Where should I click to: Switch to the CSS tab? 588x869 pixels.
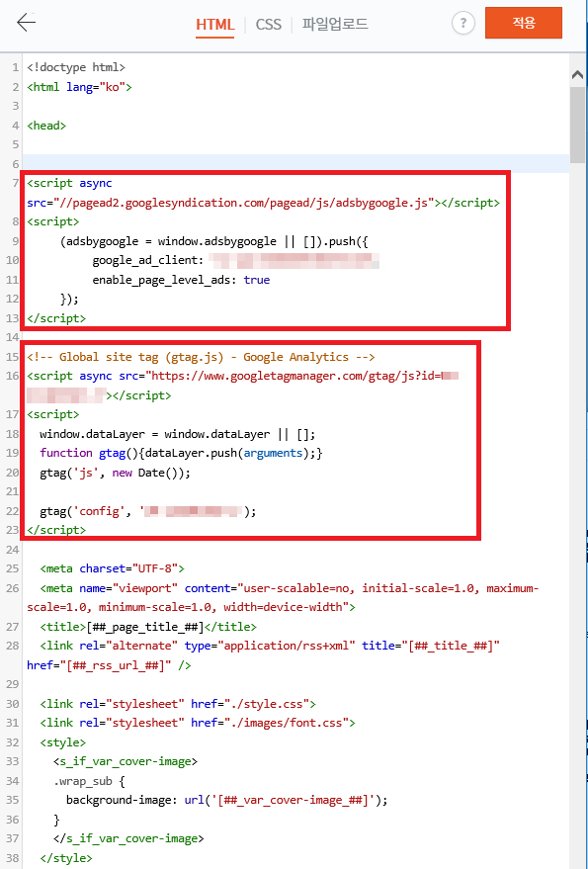coord(268,25)
